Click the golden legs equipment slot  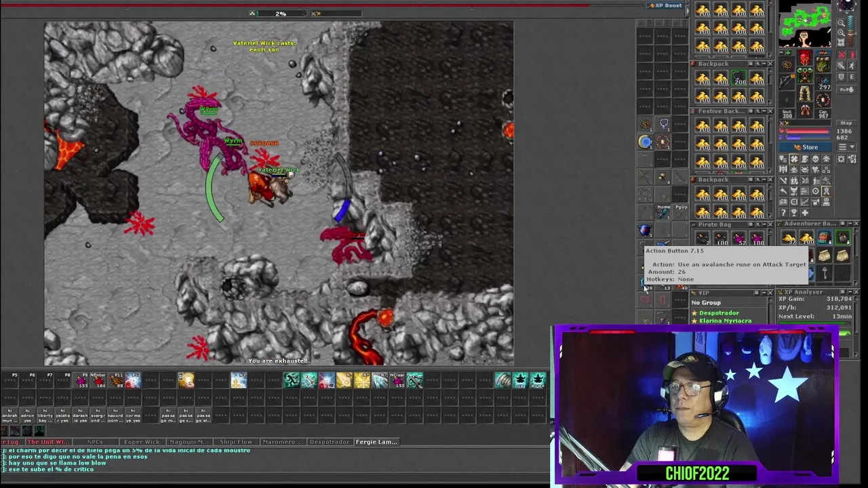805,93
